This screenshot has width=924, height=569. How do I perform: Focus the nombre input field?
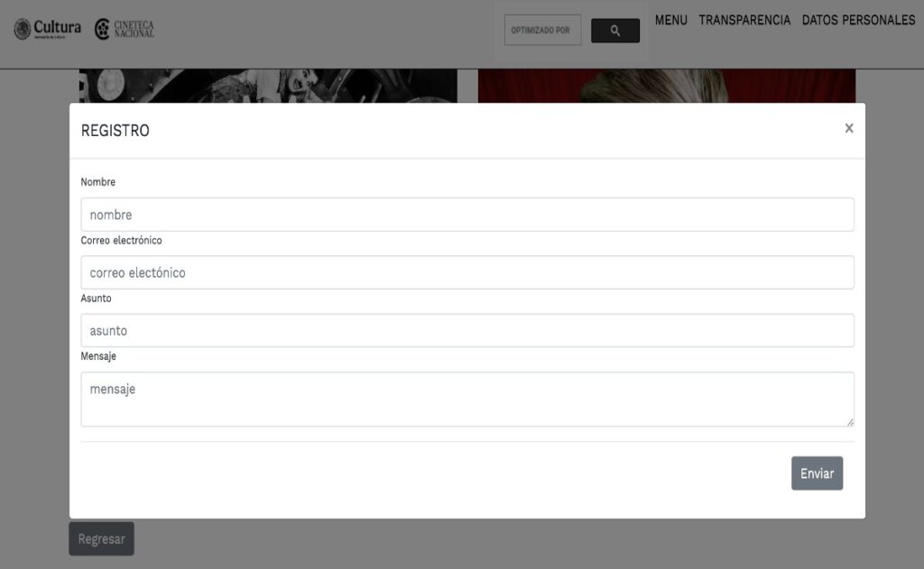tap(467, 215)
